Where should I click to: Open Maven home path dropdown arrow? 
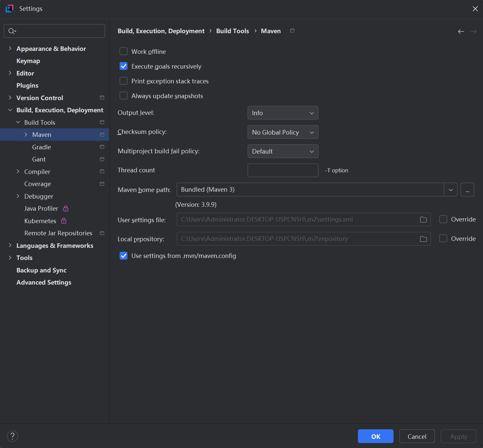tap(451, 190)
